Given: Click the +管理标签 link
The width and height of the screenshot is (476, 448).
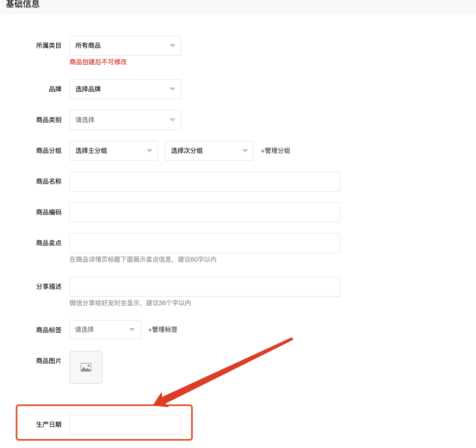Looking at the screenshot, I should pos(163,330).
